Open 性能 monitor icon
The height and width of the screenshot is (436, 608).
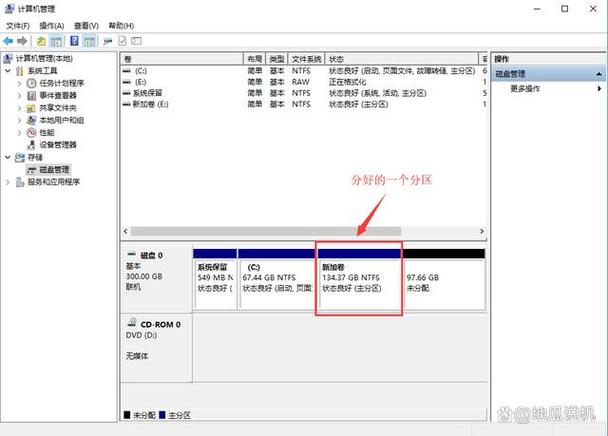(x=31, y=133)
